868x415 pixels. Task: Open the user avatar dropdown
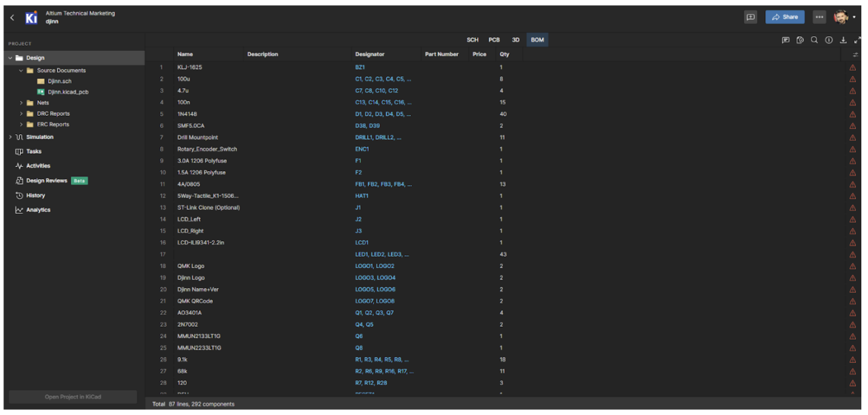pos(843,17)
